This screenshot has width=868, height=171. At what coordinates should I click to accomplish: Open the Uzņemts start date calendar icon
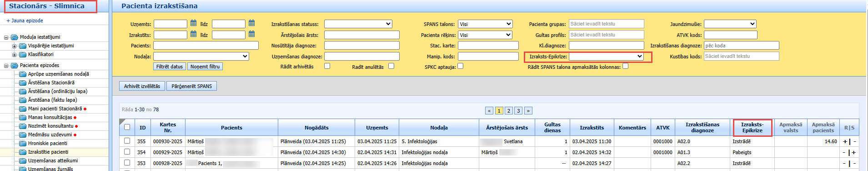(193, 23)
